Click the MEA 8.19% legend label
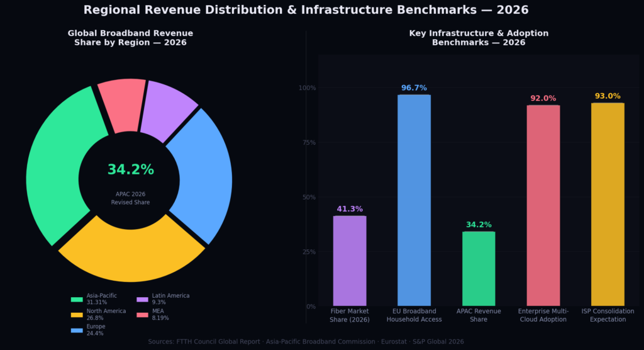Image resolution: width=644 pixels, height=350 pixels. pyautogui.click(x=160, y=315)
